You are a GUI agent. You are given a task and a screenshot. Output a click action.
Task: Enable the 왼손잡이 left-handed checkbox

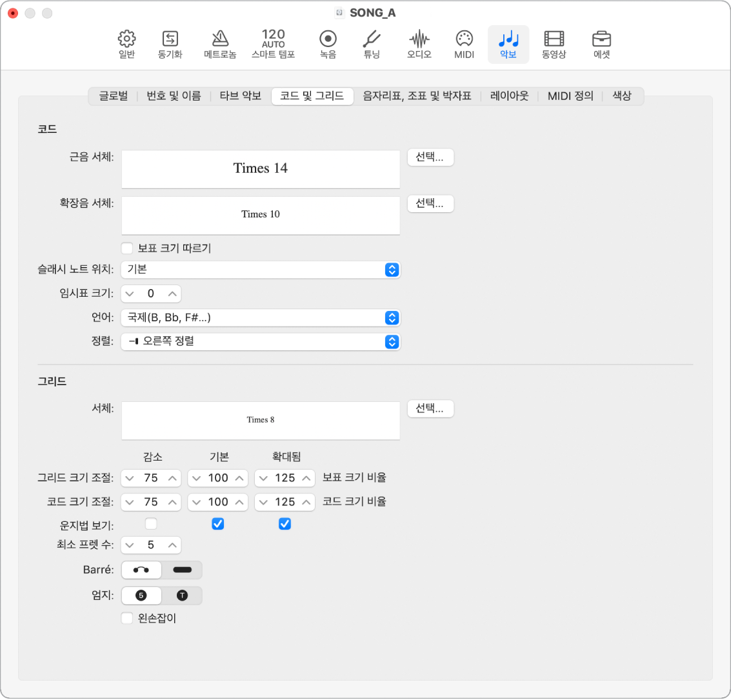click(x=127, y=618)
